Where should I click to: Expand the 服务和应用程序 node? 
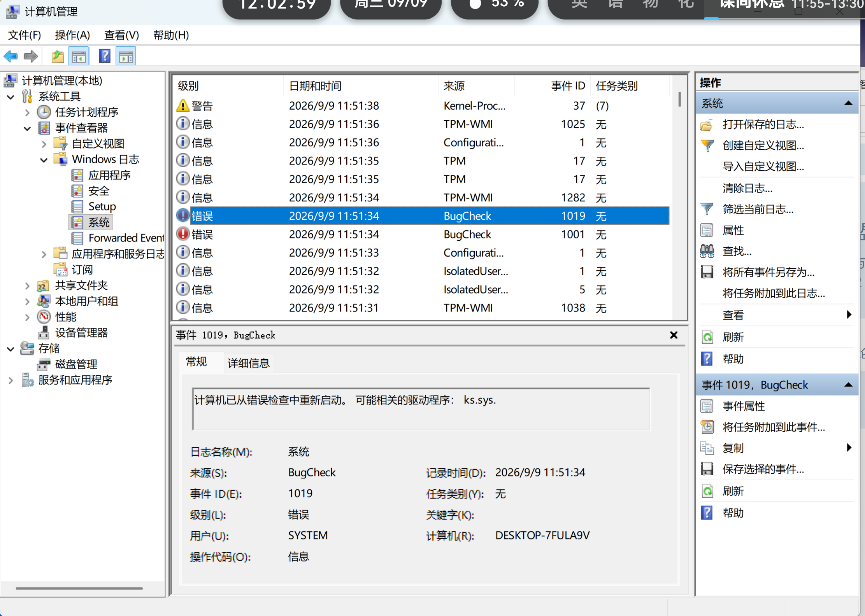coord(11,380)
